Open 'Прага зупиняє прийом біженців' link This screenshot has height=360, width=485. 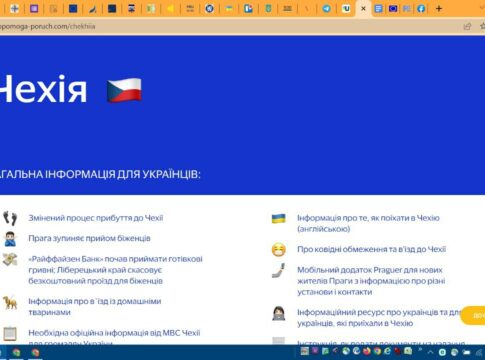pos(89,238)
